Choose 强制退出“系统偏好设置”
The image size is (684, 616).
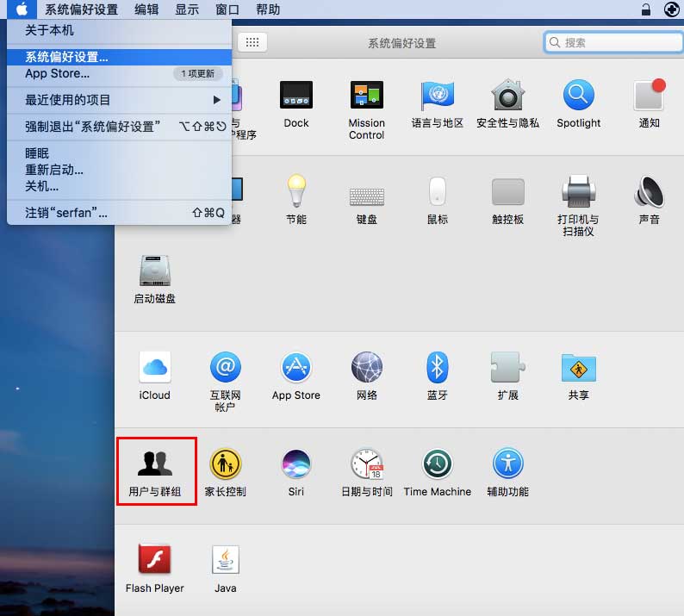click(119, 127)
